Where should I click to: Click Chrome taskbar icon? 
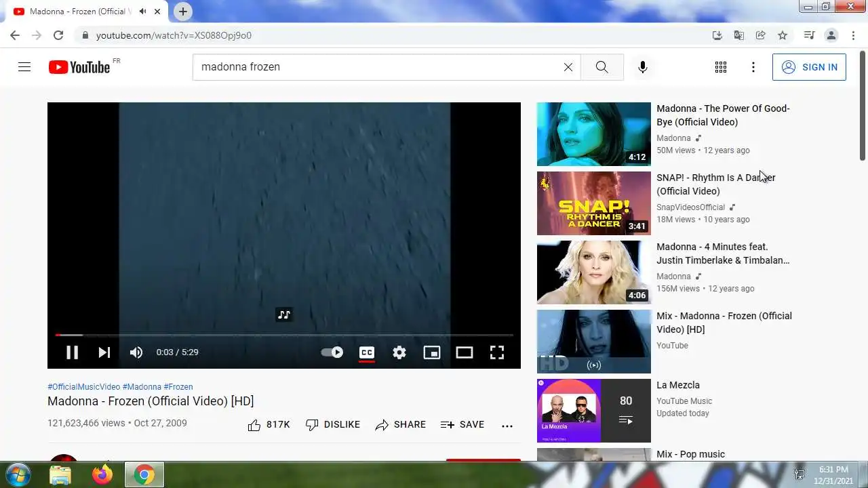point(144,475)
